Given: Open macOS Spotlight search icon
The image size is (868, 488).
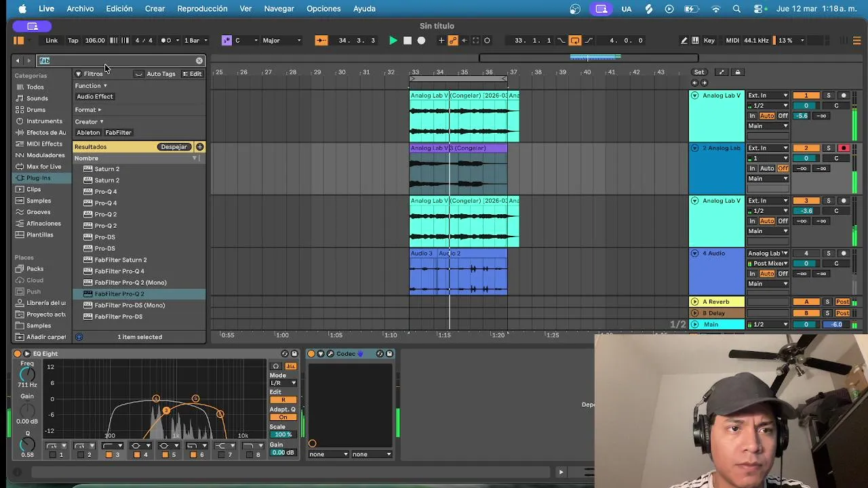Looking at the screenshot, I should [737, 9].
